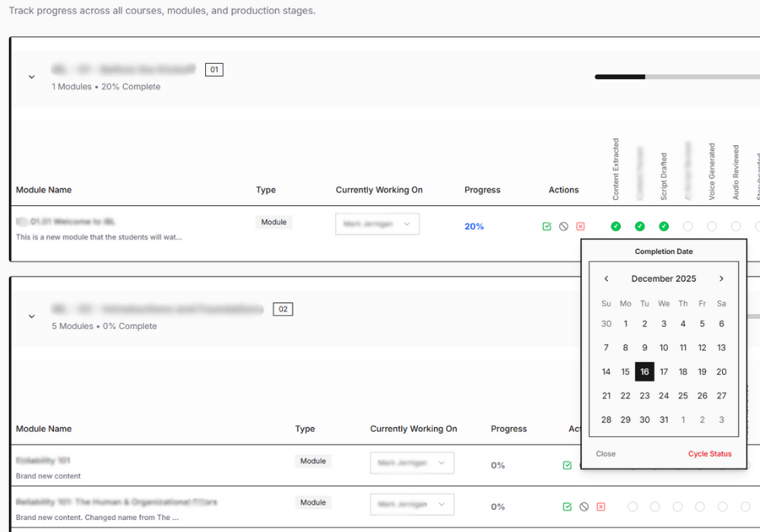Viewport: 760px width, 532px height.
Task: Click the Script Drafted completed checkmark
Action: 640,226
